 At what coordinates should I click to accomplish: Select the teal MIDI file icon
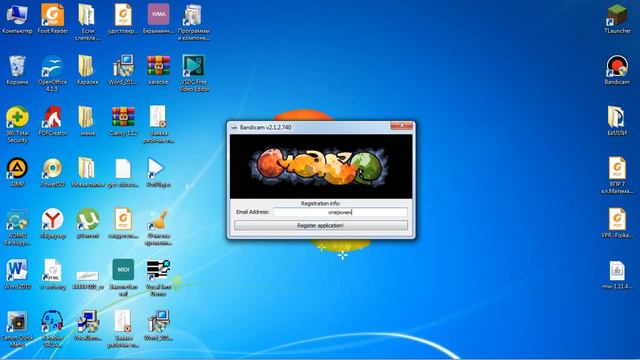123,278
